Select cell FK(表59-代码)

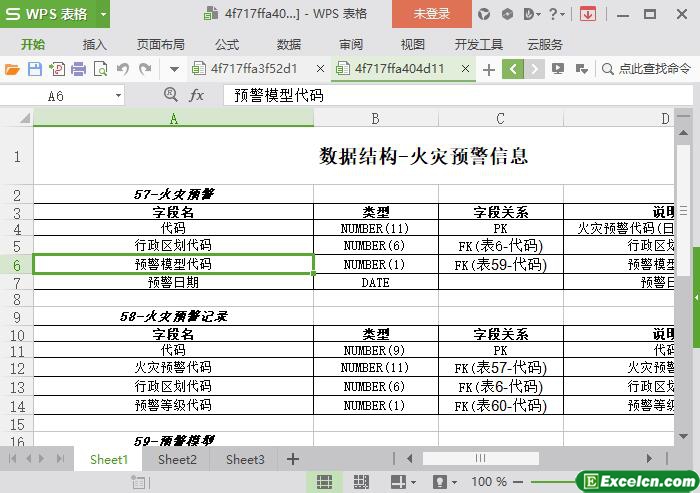tap(501, 265)
